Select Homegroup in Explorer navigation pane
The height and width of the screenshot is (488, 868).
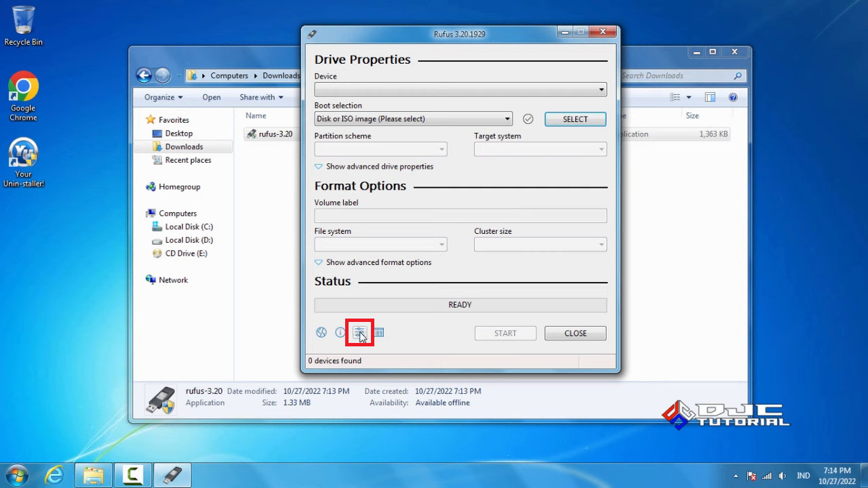click(x=173, y=187)
